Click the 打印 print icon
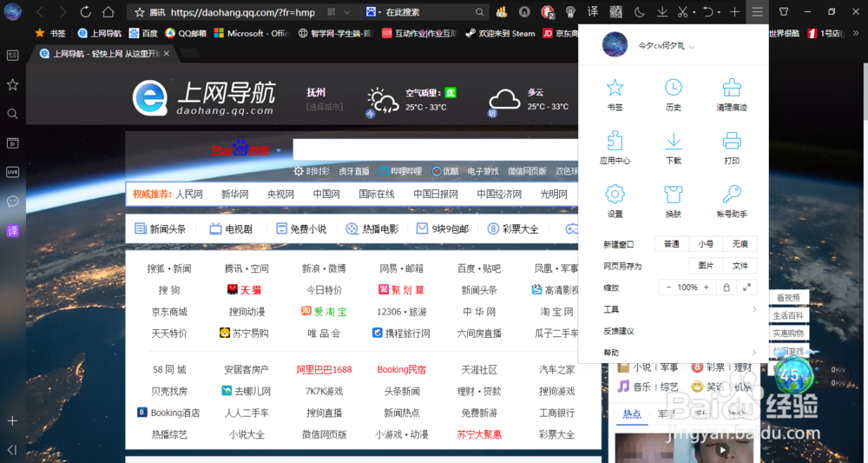Image resolution: width=868 pixels, height=463 pixels. click(x=732, y=148)
